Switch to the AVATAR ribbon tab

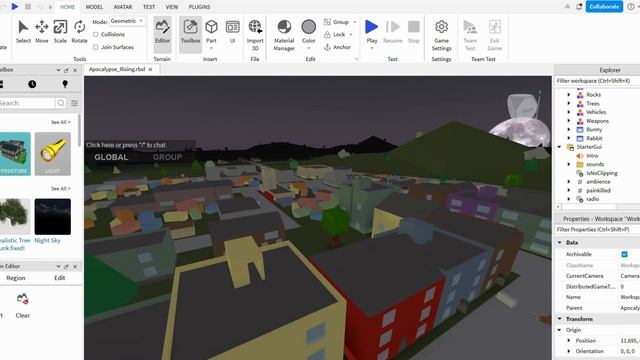[x=123, y=7]
